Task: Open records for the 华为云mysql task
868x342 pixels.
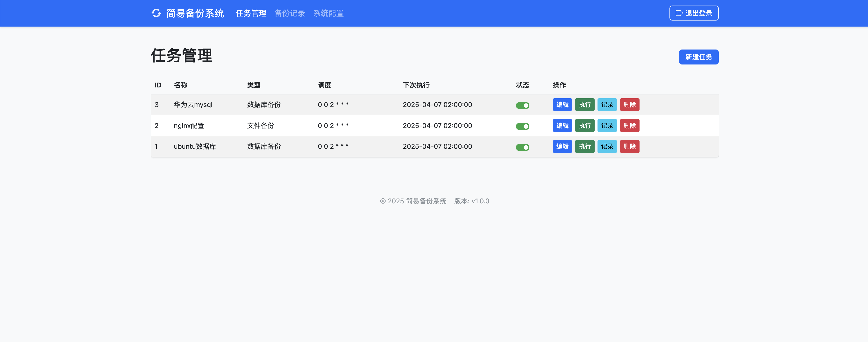Action: (x=607, y=104)
